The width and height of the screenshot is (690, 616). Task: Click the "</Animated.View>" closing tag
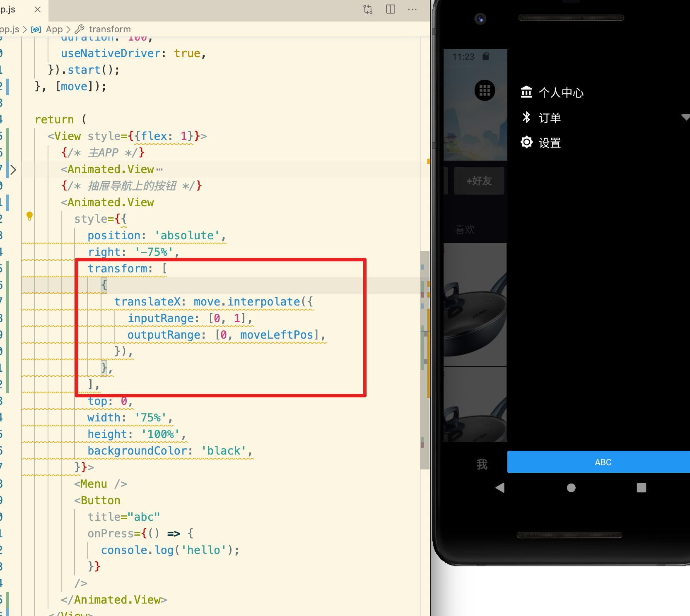114,600
